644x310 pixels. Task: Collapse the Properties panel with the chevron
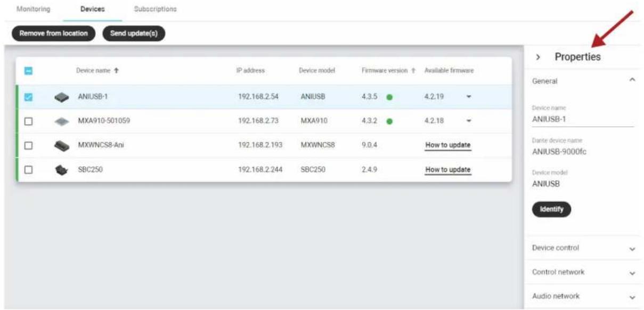(538, 57)
